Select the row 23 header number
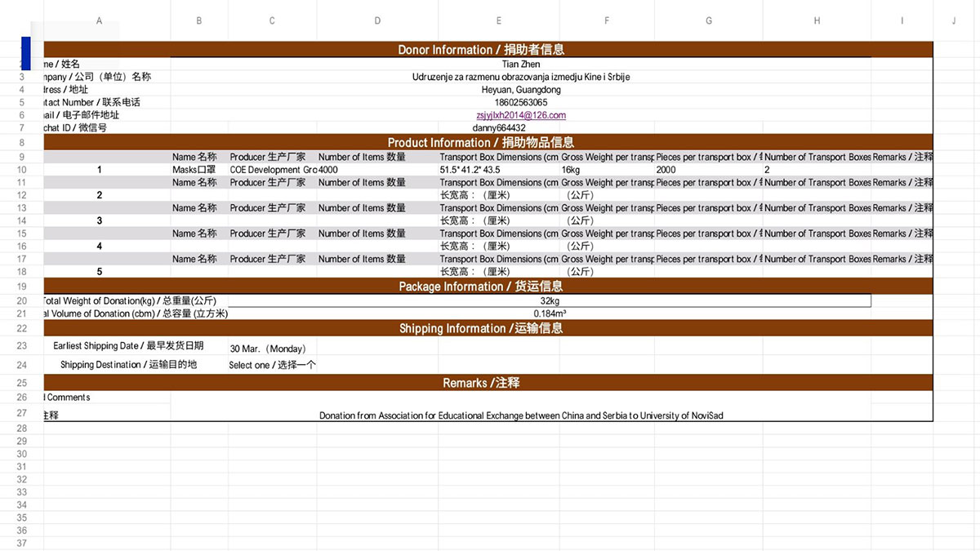This screenshot has height=551, width=980. tap(22, 346)
